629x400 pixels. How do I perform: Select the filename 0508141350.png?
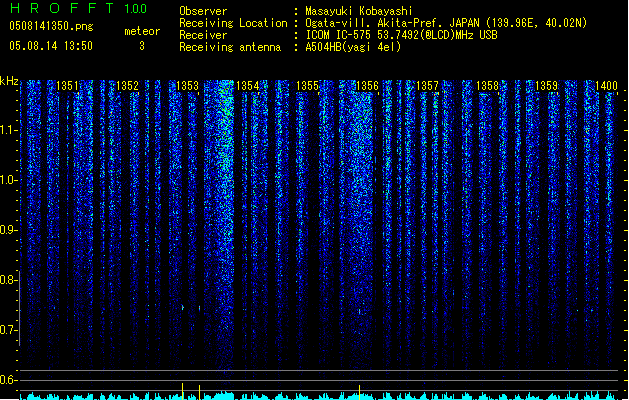51,26
